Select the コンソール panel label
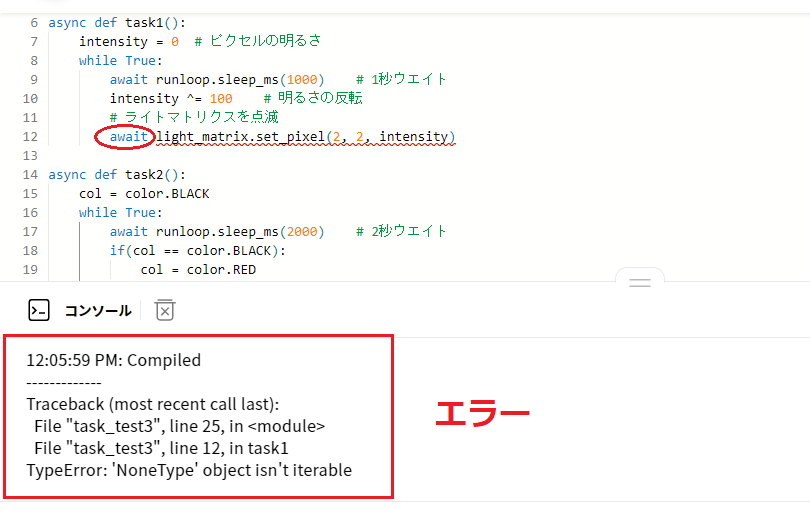The width and height of the screenshot is (810, 520). (x=98, y=311)
